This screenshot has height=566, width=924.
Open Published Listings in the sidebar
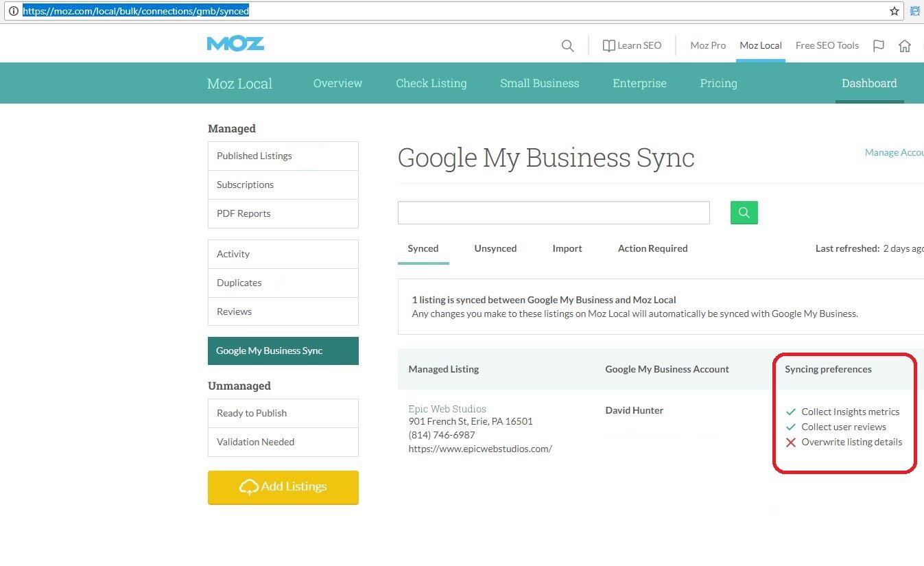[283, 156]
